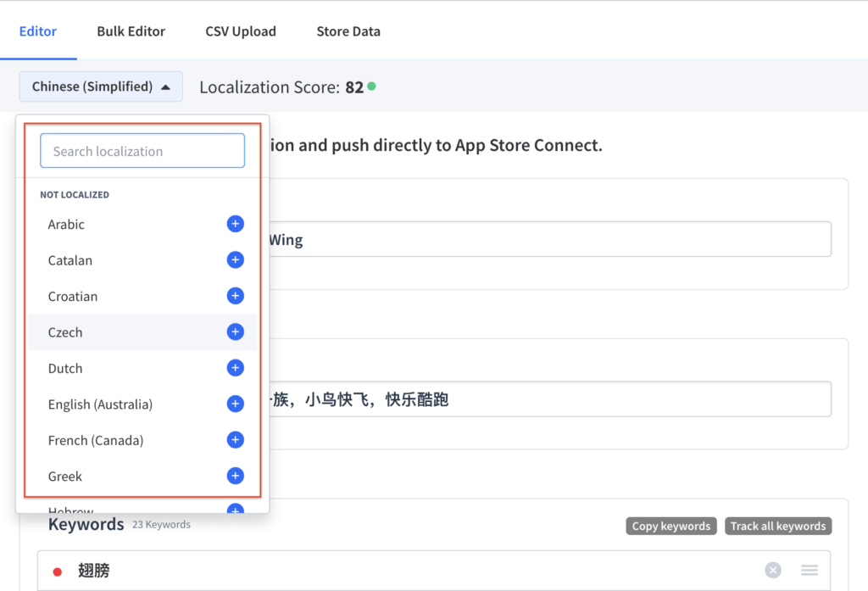This screenshot has width=868, height=591.
Task: Remove the 翅膀 keyword using the X icon
Action: coord(772,570)
